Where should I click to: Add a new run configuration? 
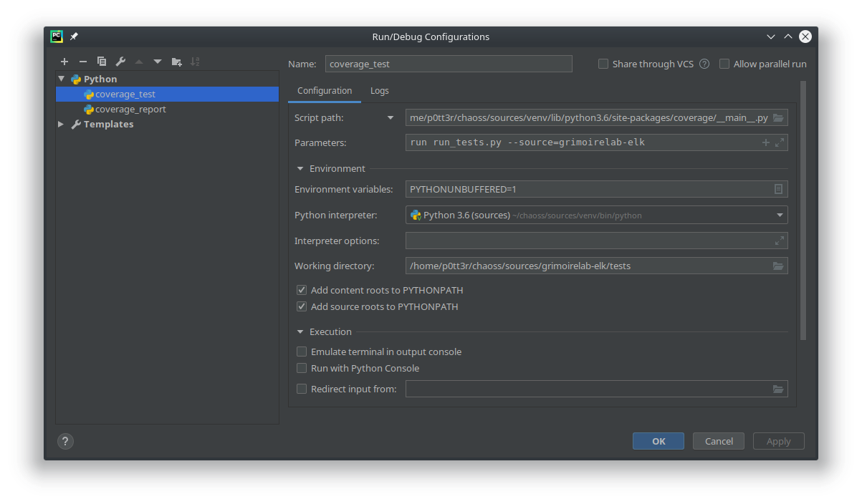coord(64,62)
